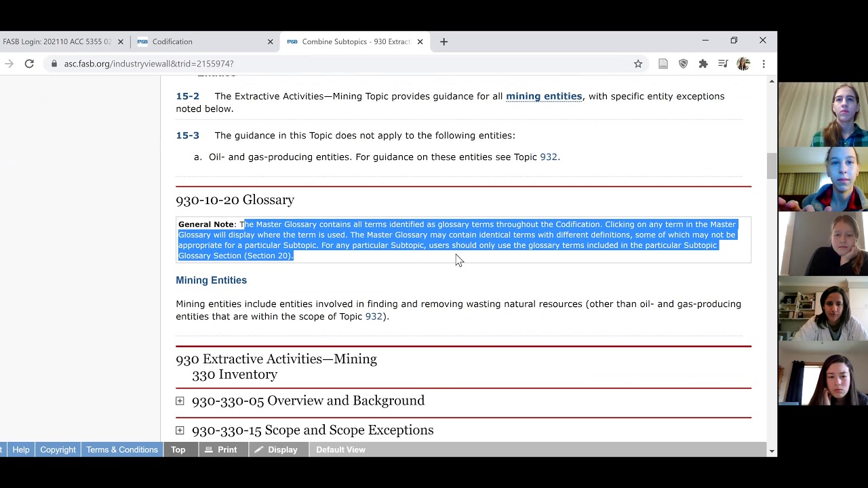Bookmark this page with the star icon
Image resolution: width=868 pixels, height=488 pixels.
[x=638, y=64]
